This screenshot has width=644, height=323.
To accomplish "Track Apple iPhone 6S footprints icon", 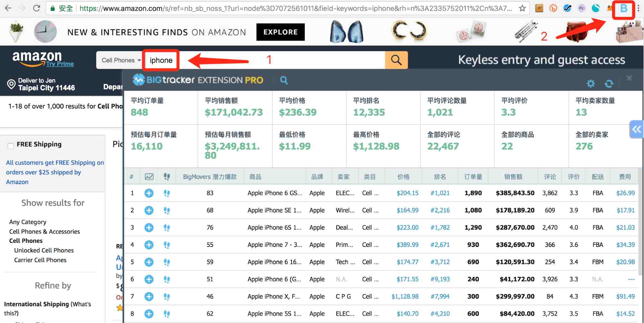I will coord(167,228).
